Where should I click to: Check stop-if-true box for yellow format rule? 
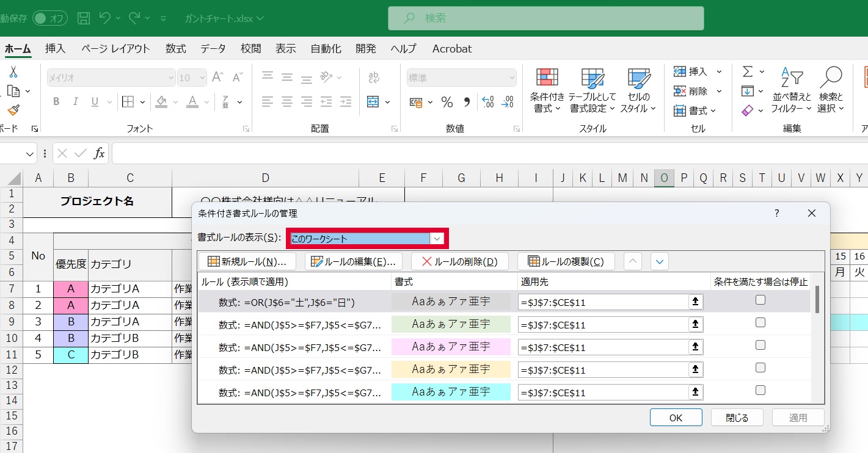pyautogui.click(x=760, y=368)
